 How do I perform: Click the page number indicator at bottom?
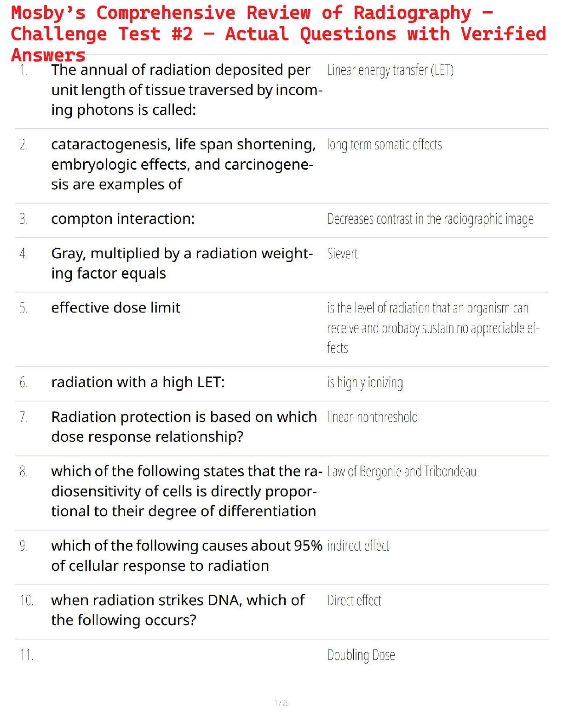281,703
